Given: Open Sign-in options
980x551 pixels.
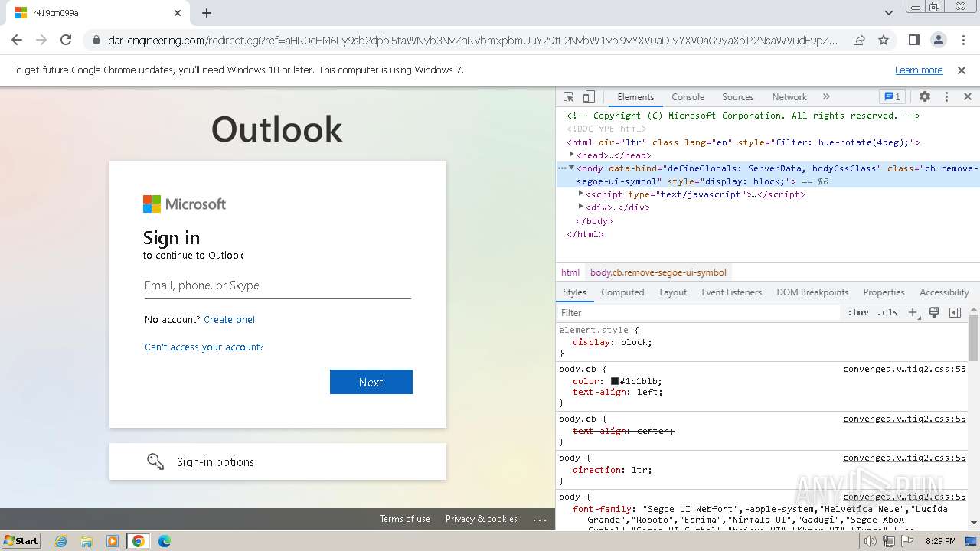Looking at the screenshot, I should click(x=278, y=461).
